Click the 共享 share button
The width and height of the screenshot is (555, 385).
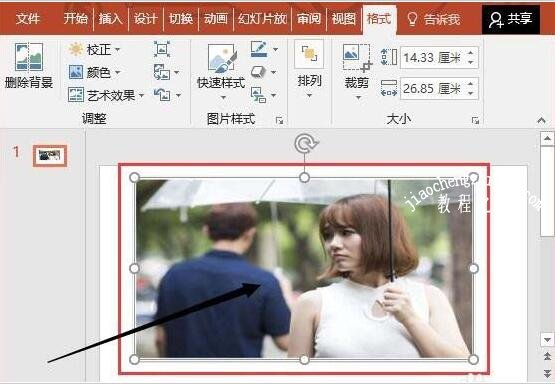(x=511, y=19)
